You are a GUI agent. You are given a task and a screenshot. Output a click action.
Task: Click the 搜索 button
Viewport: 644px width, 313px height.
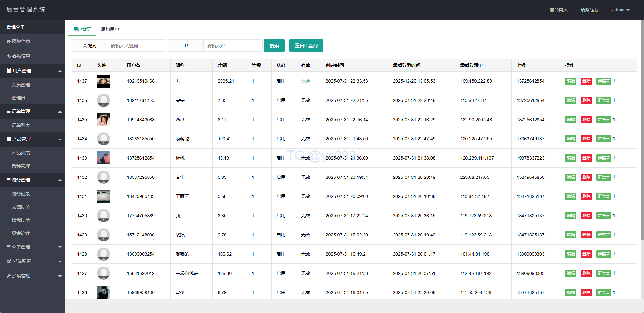(274, 46)
